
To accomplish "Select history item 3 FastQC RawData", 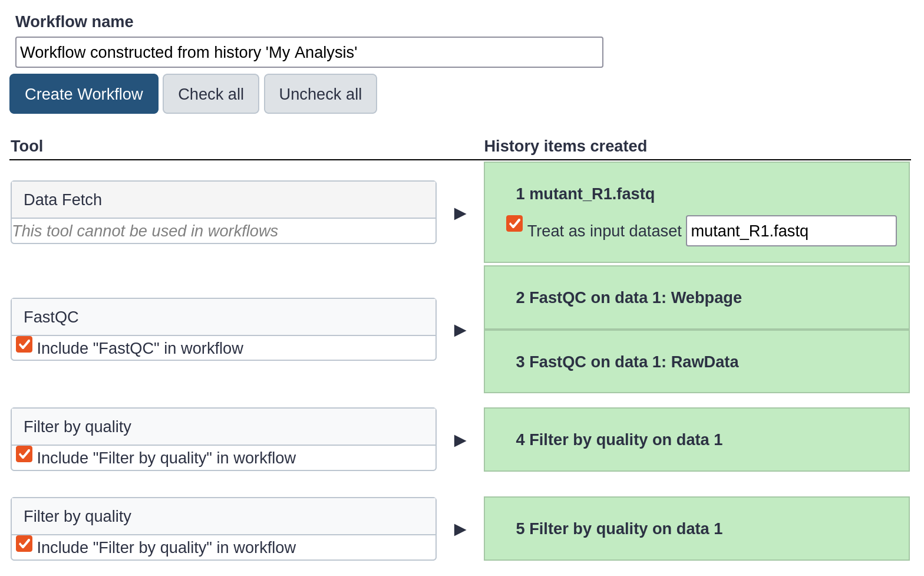I will pos(626,362).
